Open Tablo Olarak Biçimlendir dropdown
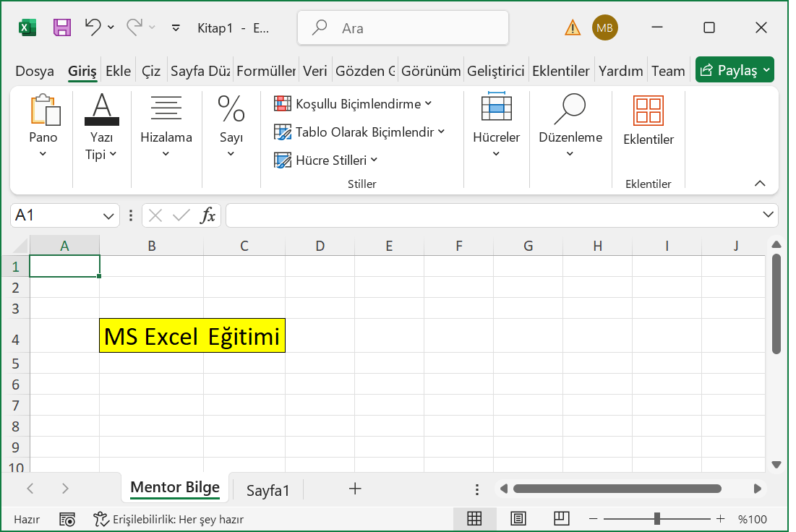 [359, 132]
